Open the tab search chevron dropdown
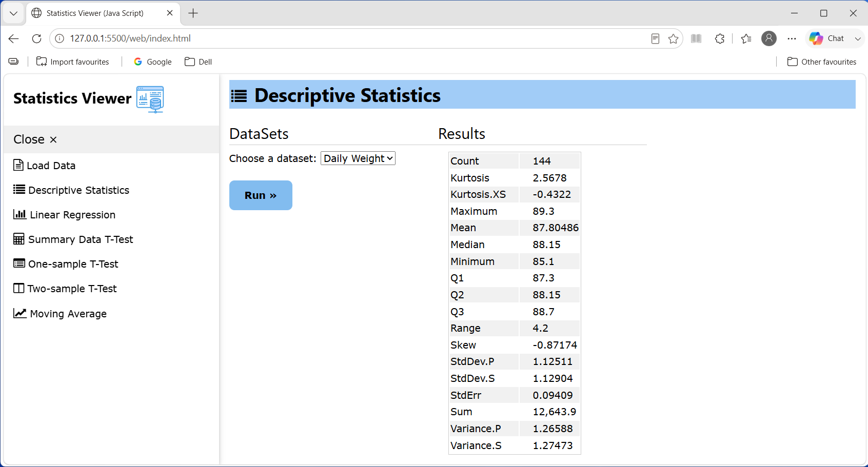Image resolution: width=868 pixels, height=467 pixels. coord(13,13)
